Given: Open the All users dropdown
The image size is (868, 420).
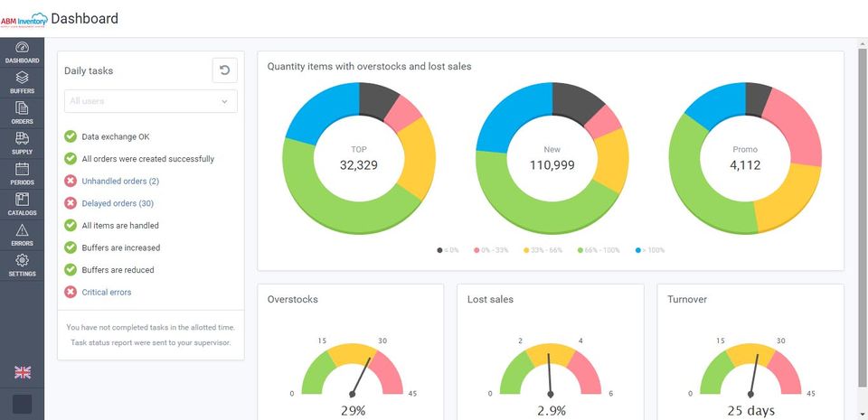Looking at the screenshot, I should [151, 101].
